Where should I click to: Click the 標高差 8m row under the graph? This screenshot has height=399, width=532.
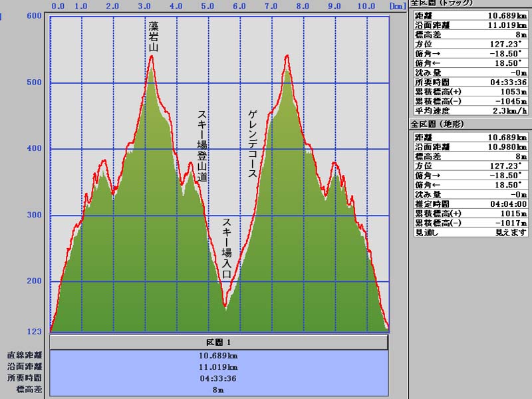[x=219, y=390]
